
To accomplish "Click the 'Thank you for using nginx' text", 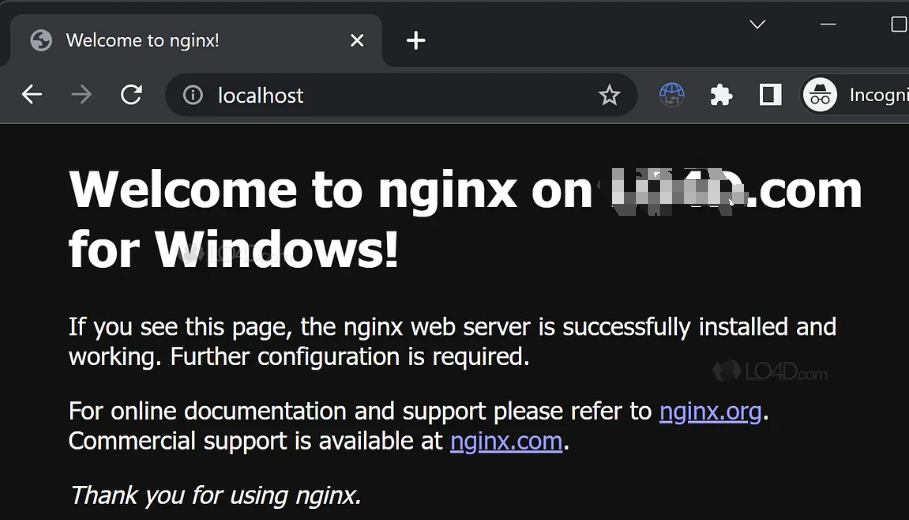I will (215, 495).
